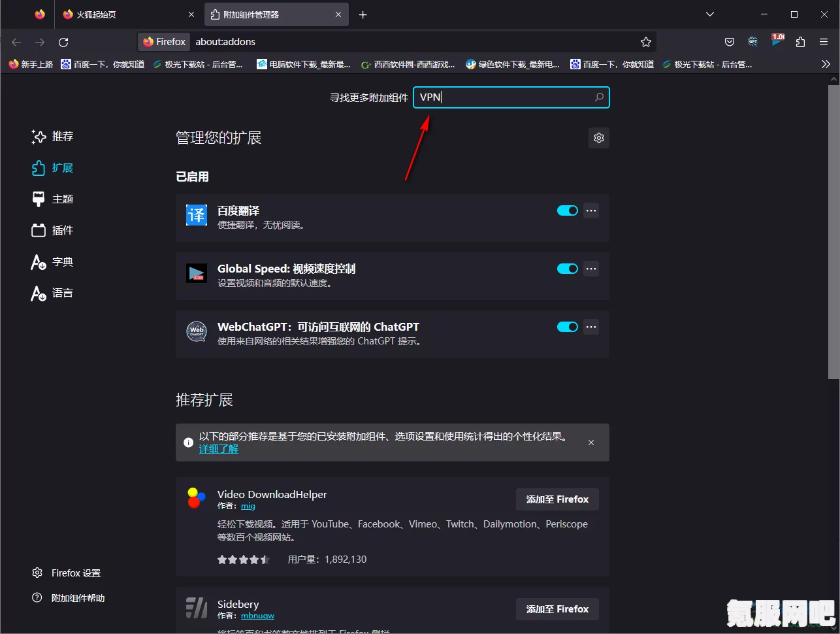Screen dimensions: 840x634
Task: Show more bookmarks chevron
Action: (826, 64)
